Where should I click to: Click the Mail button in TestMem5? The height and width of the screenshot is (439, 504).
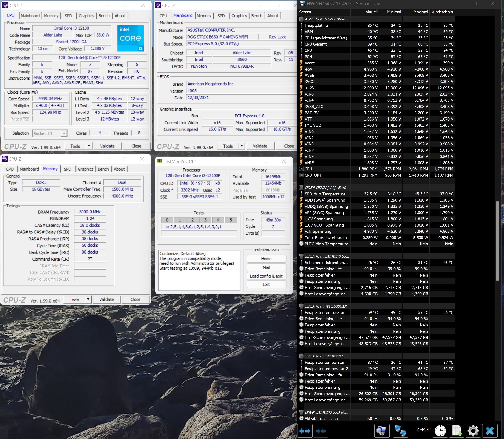(x=266, y=267)
